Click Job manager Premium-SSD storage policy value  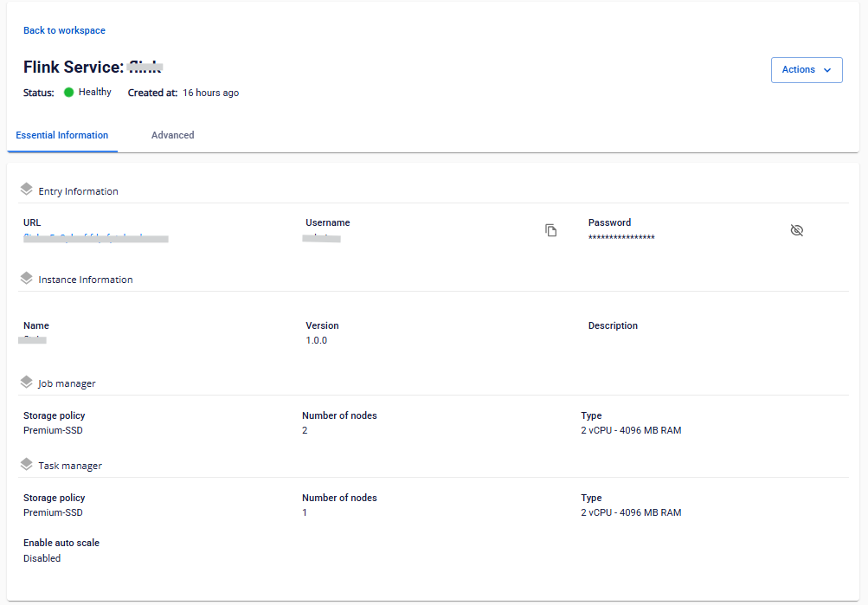(x=53, y=430)
